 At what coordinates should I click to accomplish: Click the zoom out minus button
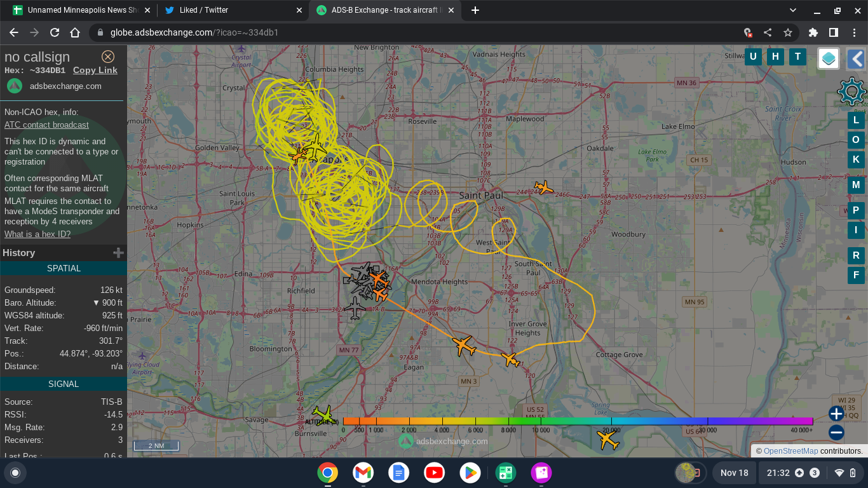pos(836,433)
